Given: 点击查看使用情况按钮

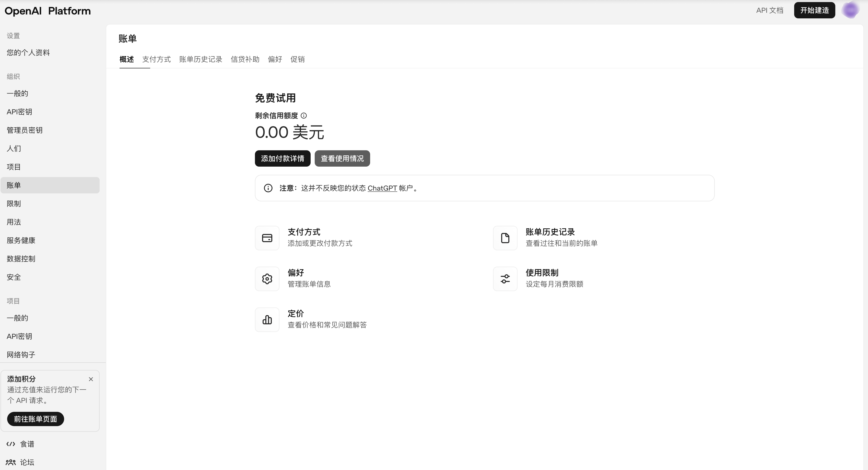Looking at the screenshot, I should point(342,158).
